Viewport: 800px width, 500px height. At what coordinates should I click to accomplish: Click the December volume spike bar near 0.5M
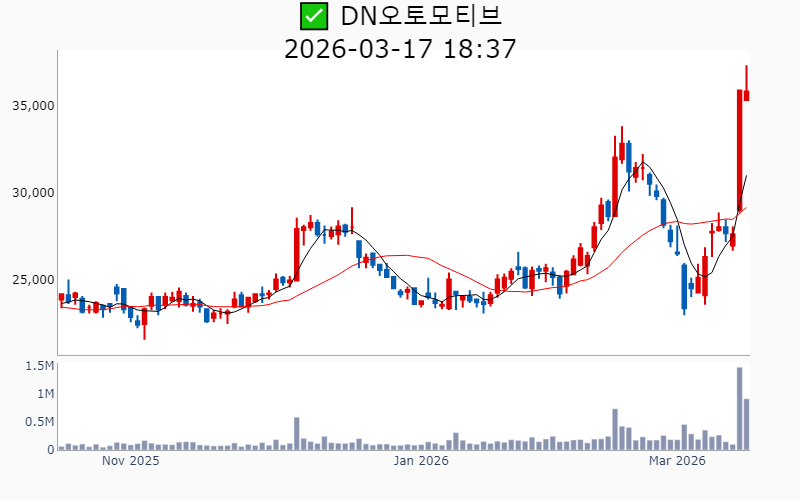click(297, 434)
